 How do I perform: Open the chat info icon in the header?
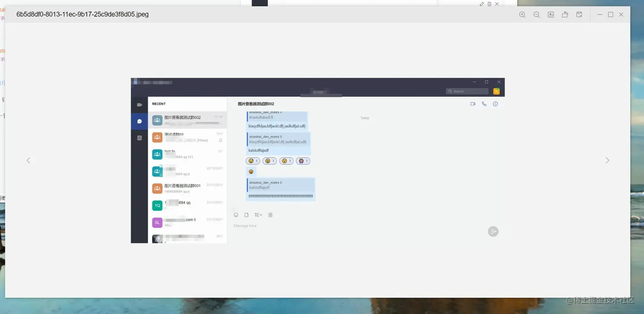(495, 104)
